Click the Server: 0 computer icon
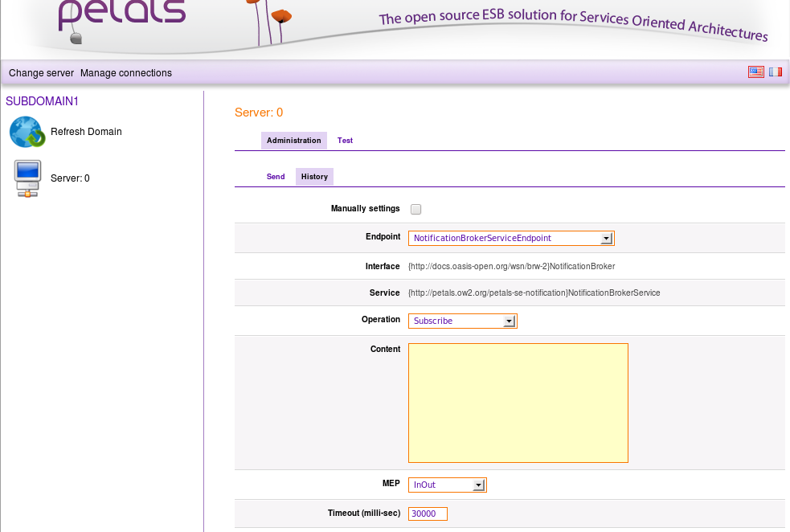This screenshot has width=790, height=532. [x=27, y=178]
